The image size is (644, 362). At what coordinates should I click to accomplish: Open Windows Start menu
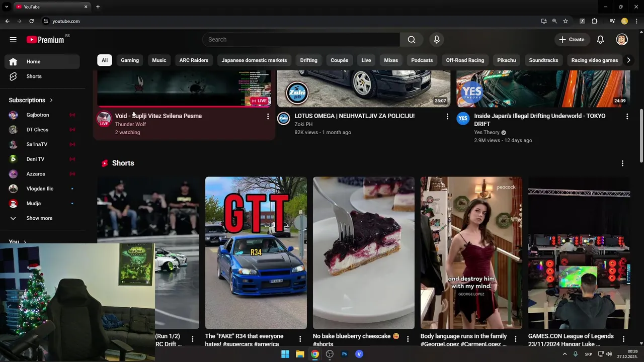pos(285,354)
